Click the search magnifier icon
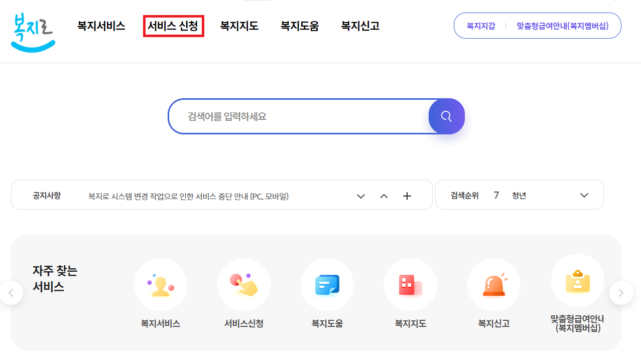The image size is (641, 364). (446, 116)
